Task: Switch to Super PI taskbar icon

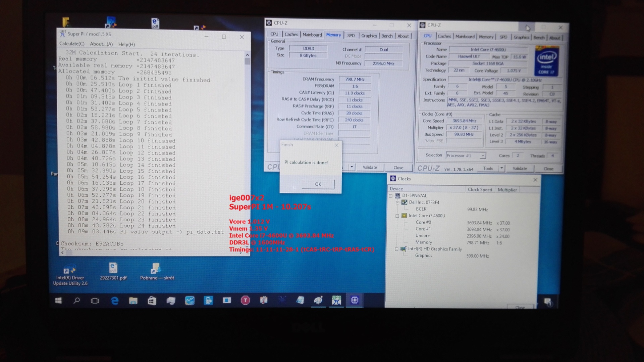Action: click(336, 300)
